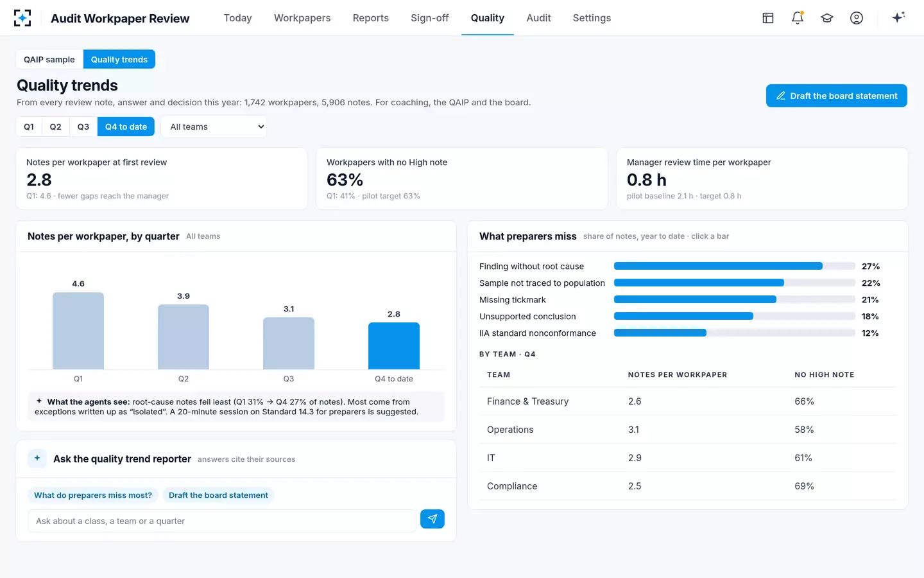
Task: Click the Manager review time per workpaper card
Action: [x=762, y=179]
